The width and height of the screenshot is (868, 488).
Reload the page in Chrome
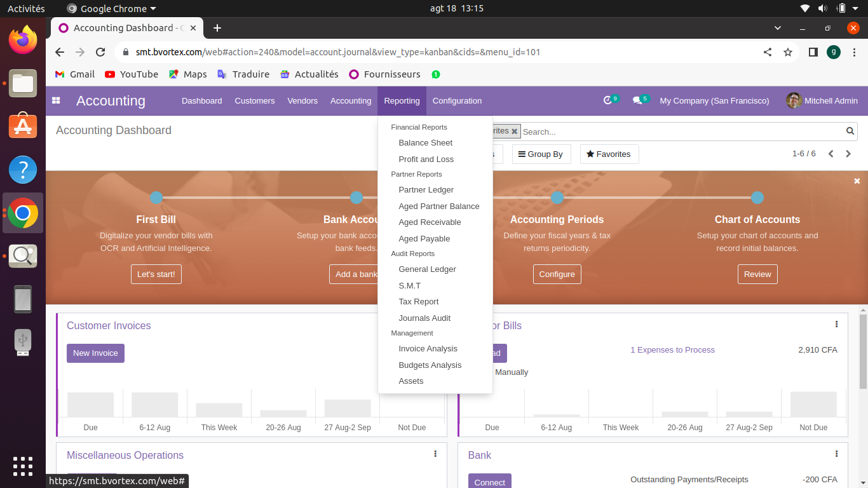(x=100, y=52)
